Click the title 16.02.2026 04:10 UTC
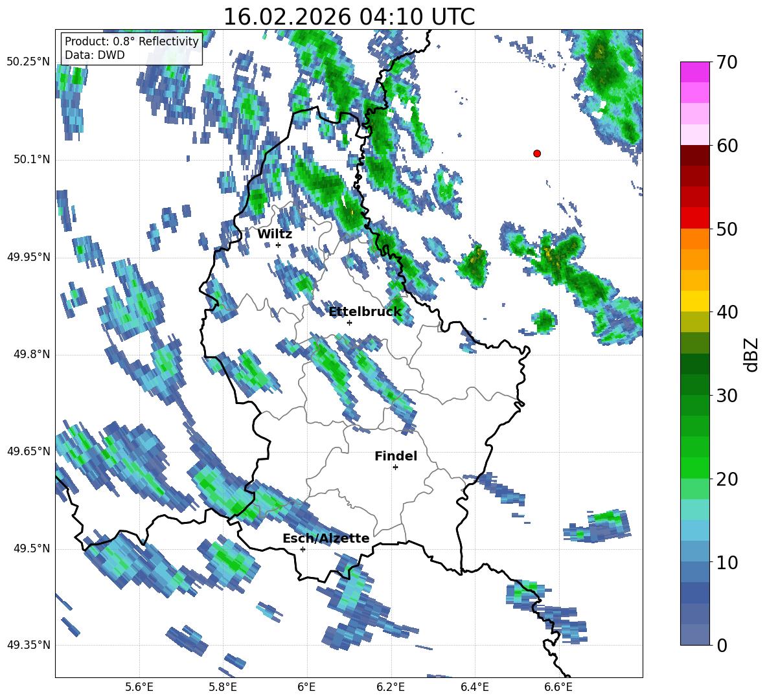The image size is (767, 700). (349, 17)
